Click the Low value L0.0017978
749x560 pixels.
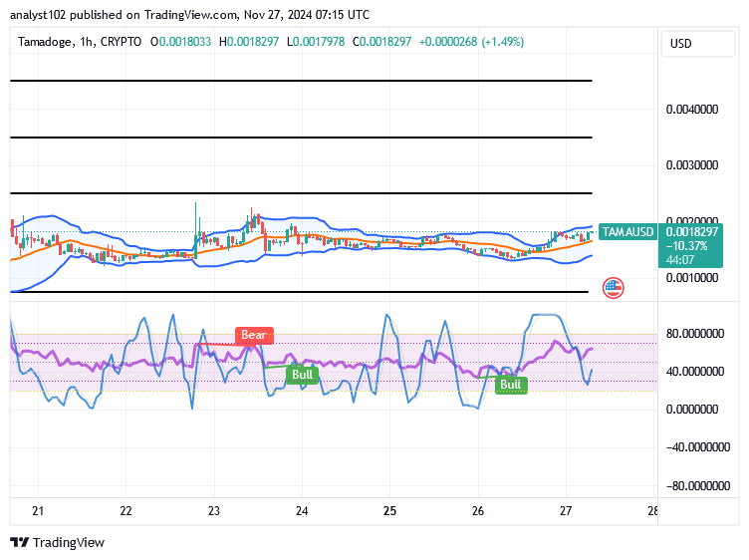point(316,42)
